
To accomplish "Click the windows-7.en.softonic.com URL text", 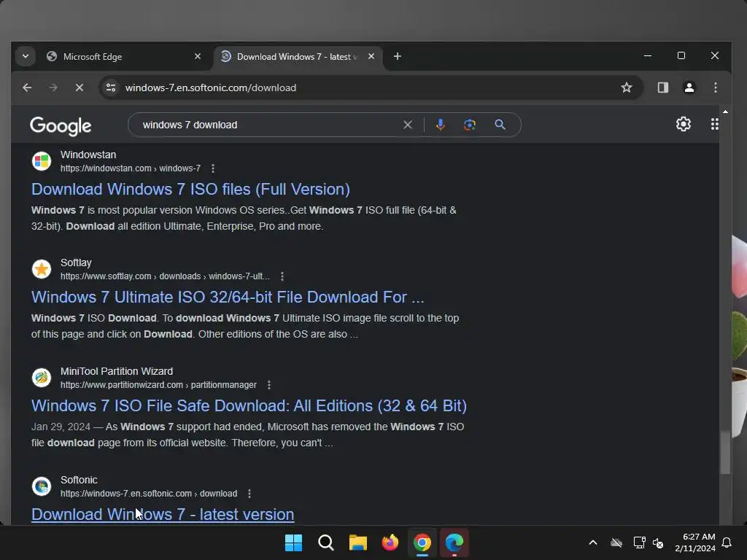I will [x=149, y=494].
